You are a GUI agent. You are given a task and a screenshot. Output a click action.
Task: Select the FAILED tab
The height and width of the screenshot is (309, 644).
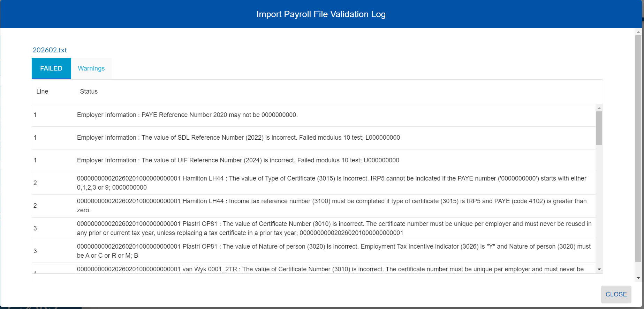(x=51, y=68)
